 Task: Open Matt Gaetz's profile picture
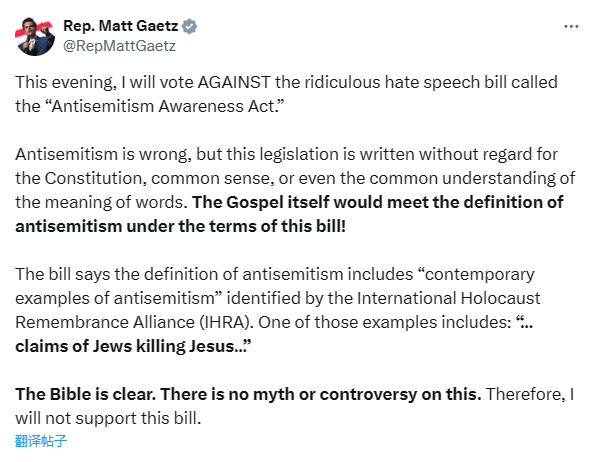[x=35, y=36]
